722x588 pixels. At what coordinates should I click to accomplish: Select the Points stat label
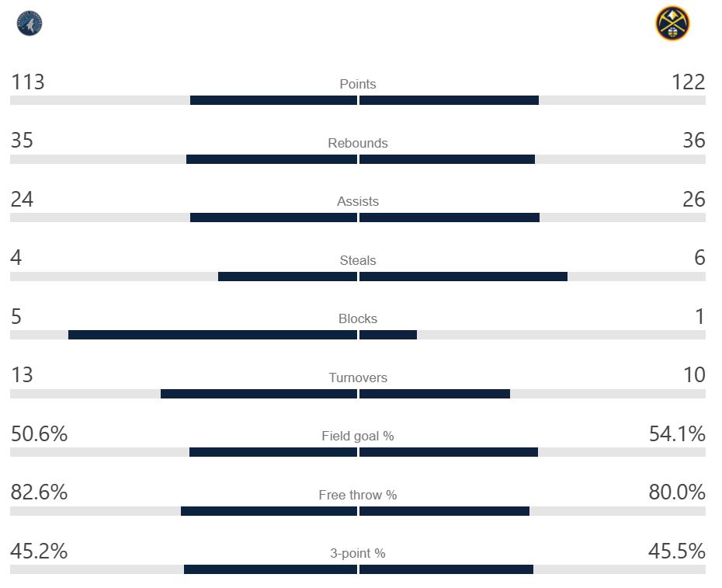pos(358,84)
